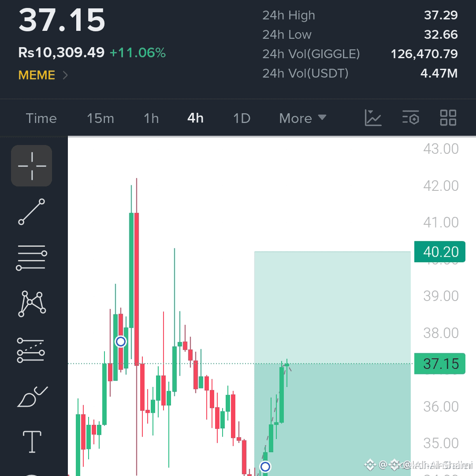Image resolution: width=476 pixels, height=476 pixels.
Task: Click the 38.00 price axis label
Action: [441, 333]
